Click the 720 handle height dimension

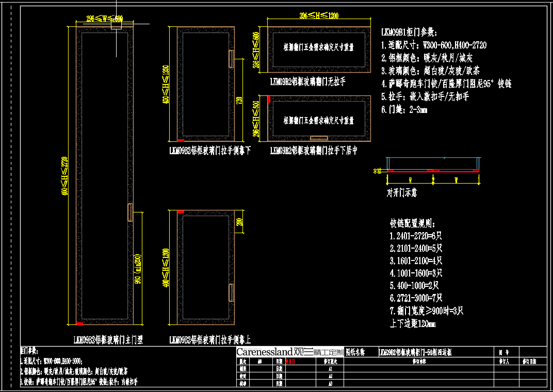pos(239,100)
